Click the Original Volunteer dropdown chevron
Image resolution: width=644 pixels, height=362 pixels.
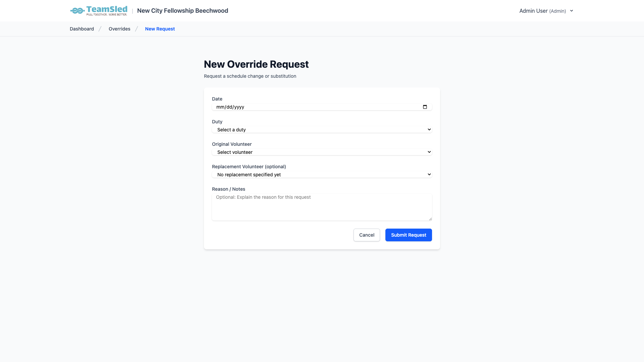point(429,152)
